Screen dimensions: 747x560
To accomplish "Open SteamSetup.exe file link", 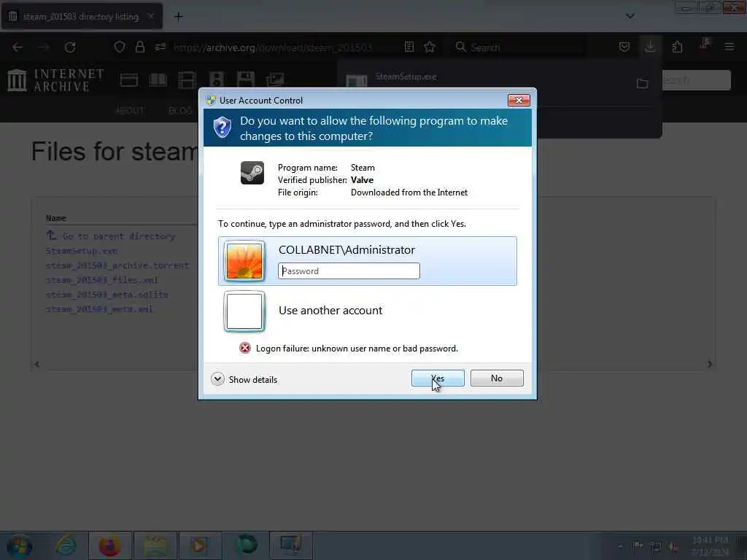I will pyautogui.click(x=82, y=251).
